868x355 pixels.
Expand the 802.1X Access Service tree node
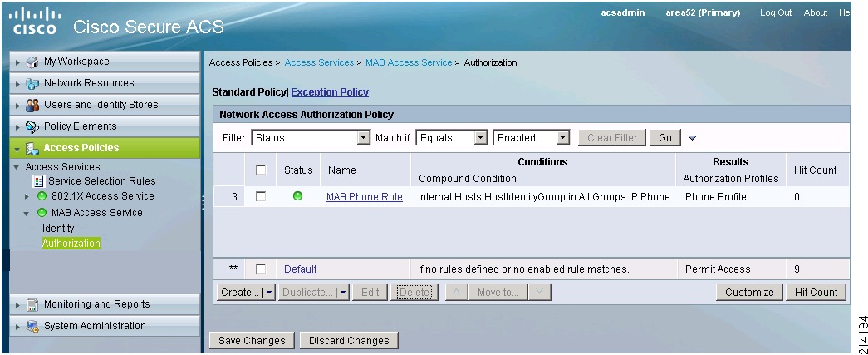(x=27, y=196)
